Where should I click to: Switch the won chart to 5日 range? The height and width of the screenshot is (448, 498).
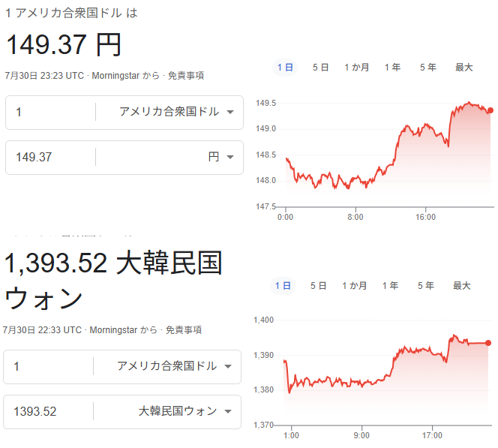click(x=318, y=286)
